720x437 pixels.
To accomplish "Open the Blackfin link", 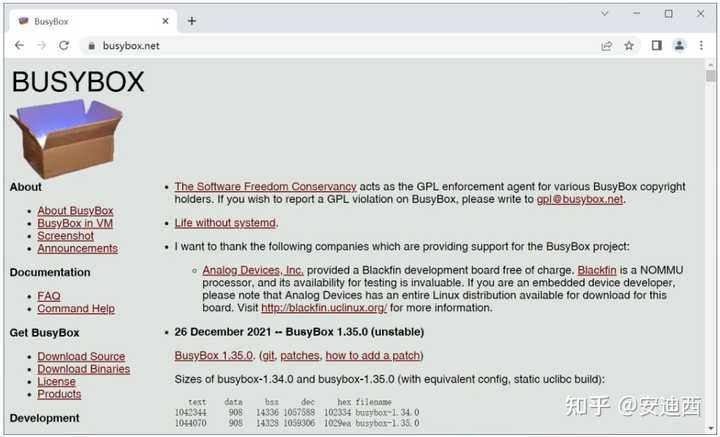I will (x=597, y=270).
